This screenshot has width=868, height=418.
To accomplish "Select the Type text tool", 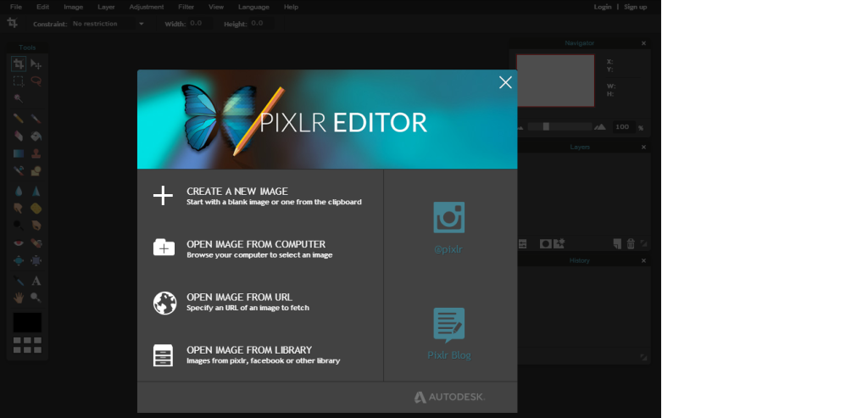I will click(x=36, y=281).
